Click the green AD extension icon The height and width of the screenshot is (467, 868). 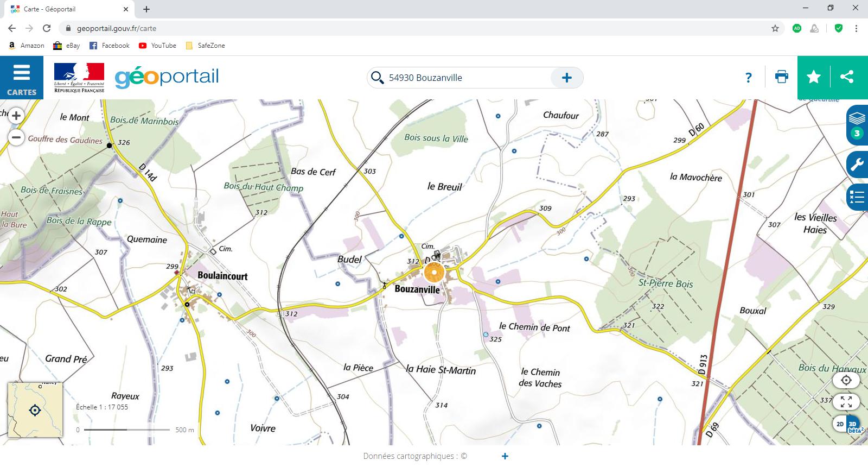click(x=797, y=28)
